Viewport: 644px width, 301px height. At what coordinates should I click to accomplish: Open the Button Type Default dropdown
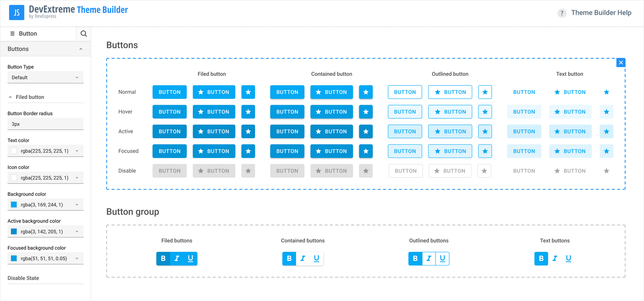point(45,78)
